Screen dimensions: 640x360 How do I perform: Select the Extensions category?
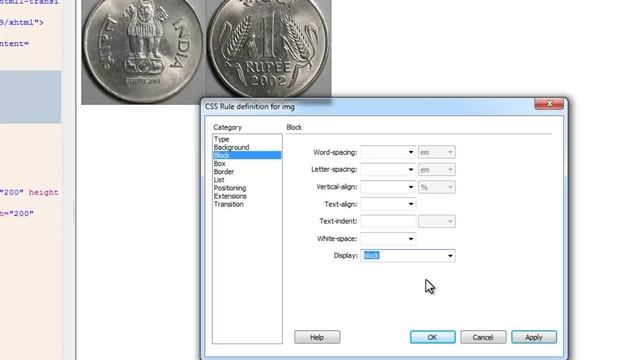click(x=230, y=196)
